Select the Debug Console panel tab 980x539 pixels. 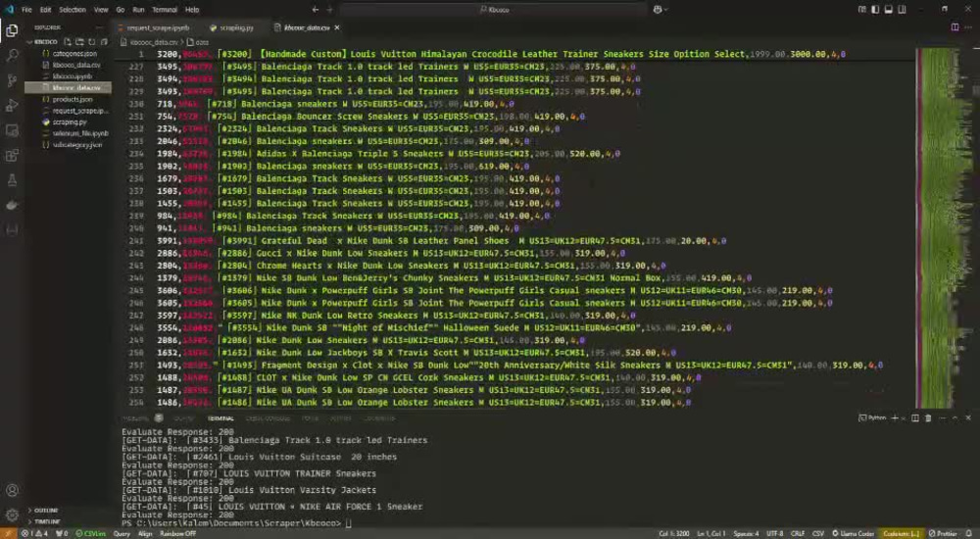268,417
